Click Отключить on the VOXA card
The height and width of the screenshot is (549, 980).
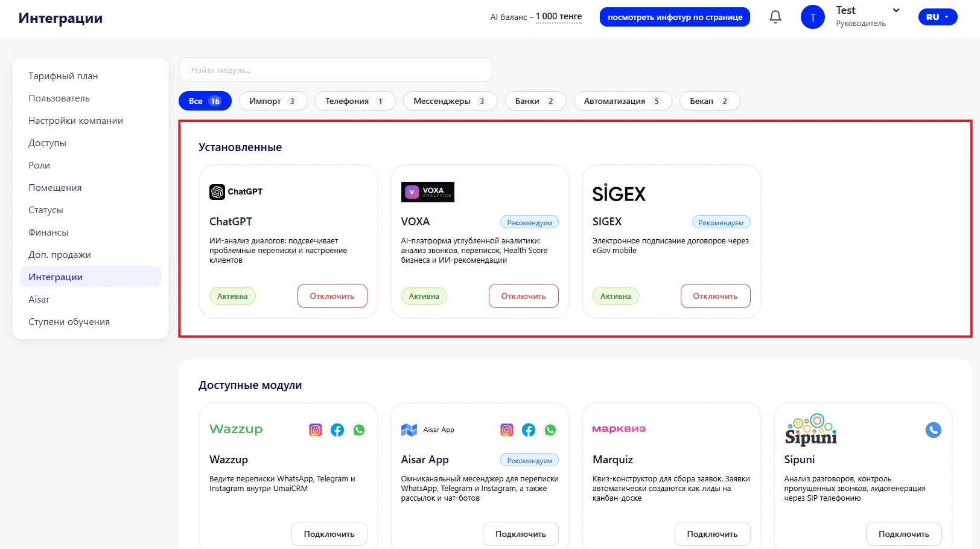[524, 296]
